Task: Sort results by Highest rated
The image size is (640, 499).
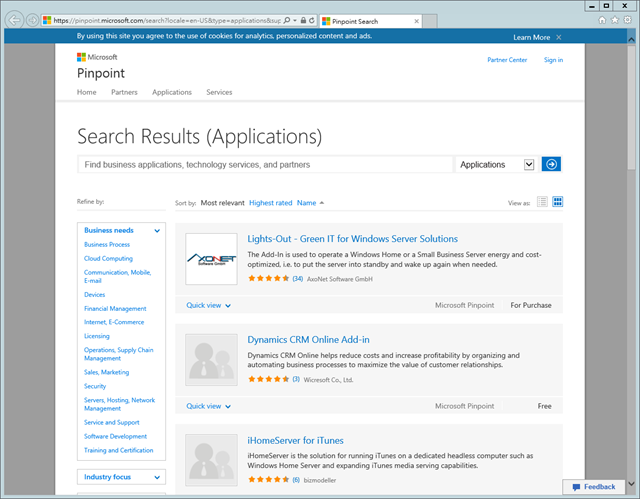Action: click(271, 203)
